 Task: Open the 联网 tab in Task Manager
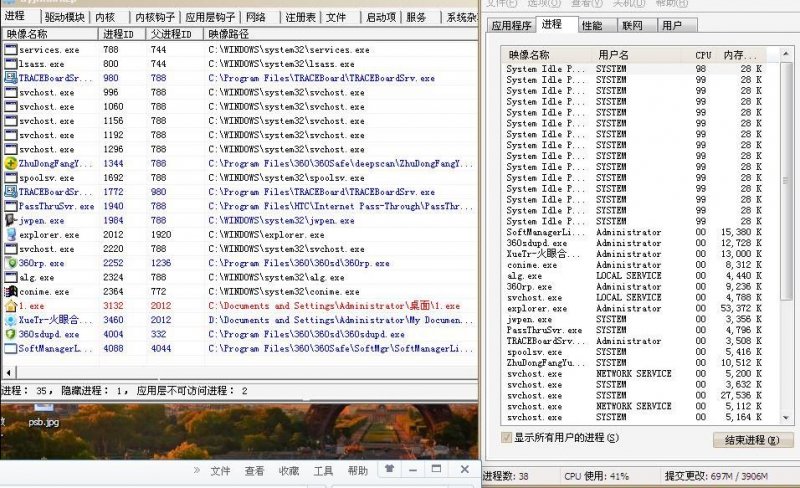click(x=632, y=25)
